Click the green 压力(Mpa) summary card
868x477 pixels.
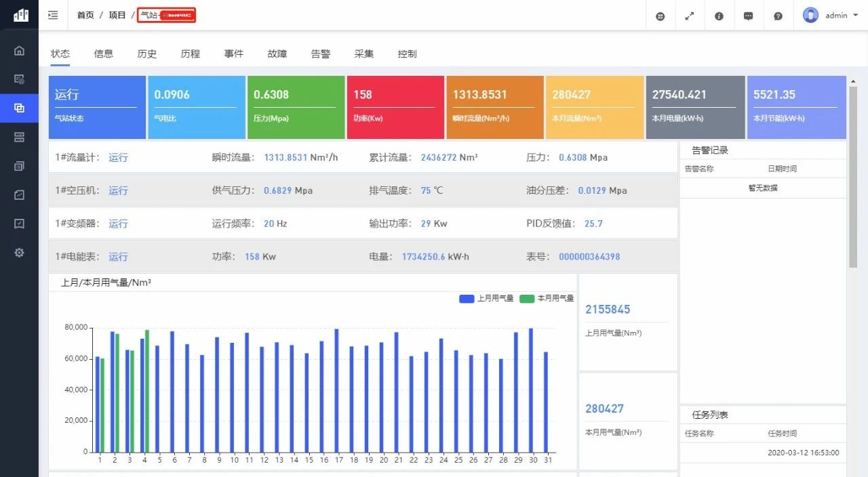point(296,107)
